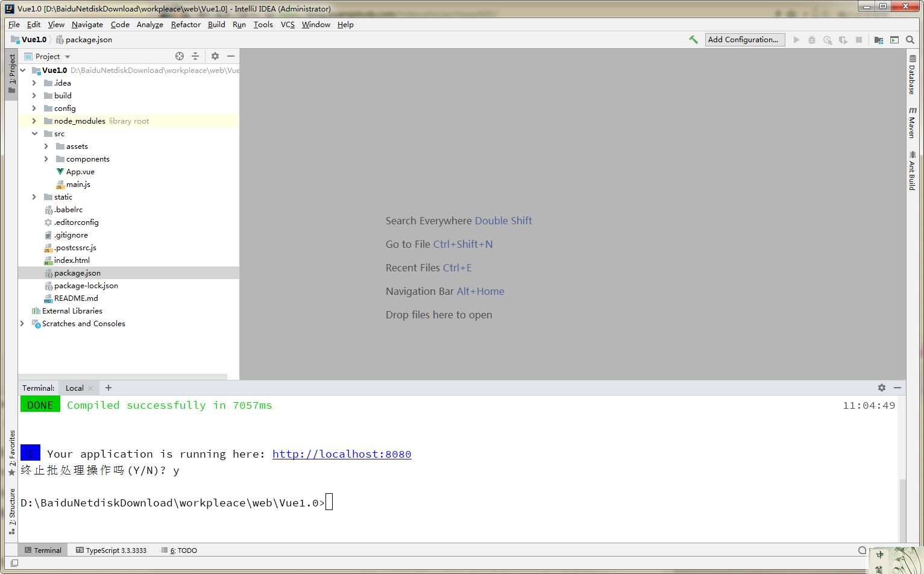Select README.md file
The height and width of the screenshot is (574, 924).
[76, 298]
